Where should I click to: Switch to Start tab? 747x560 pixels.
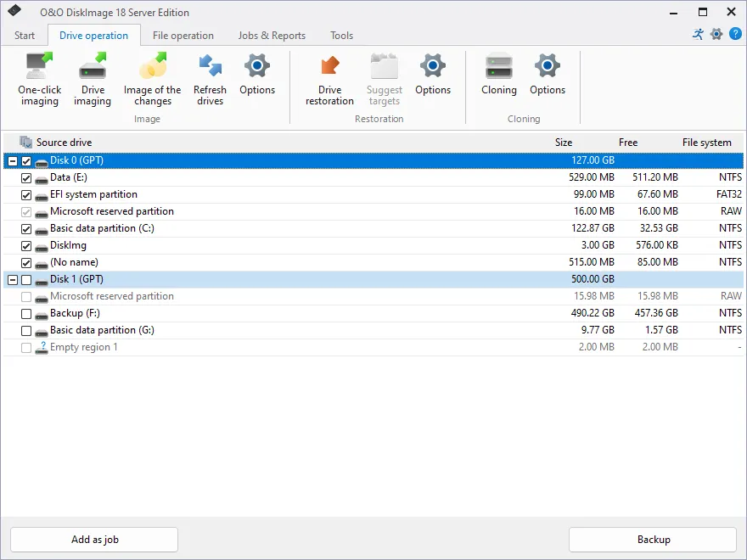click(x=25, y=36)
